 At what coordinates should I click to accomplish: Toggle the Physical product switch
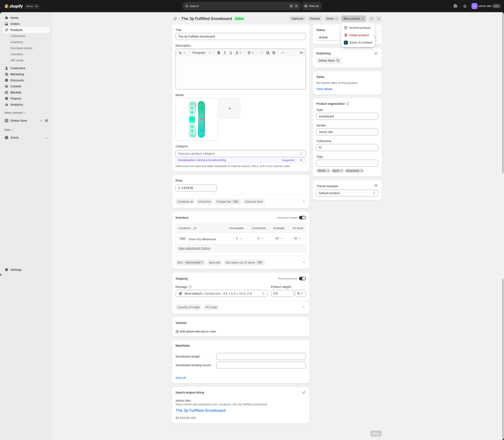click(x=303, y=278)
